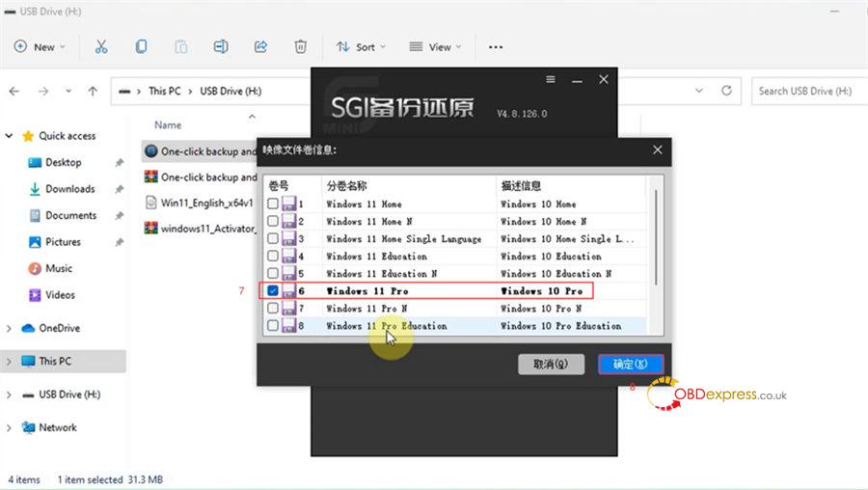This screenshot has width=868, height=490.
Task: Click 分卷名称 column header
Action: pyautogui.click(x=346, y=186)
